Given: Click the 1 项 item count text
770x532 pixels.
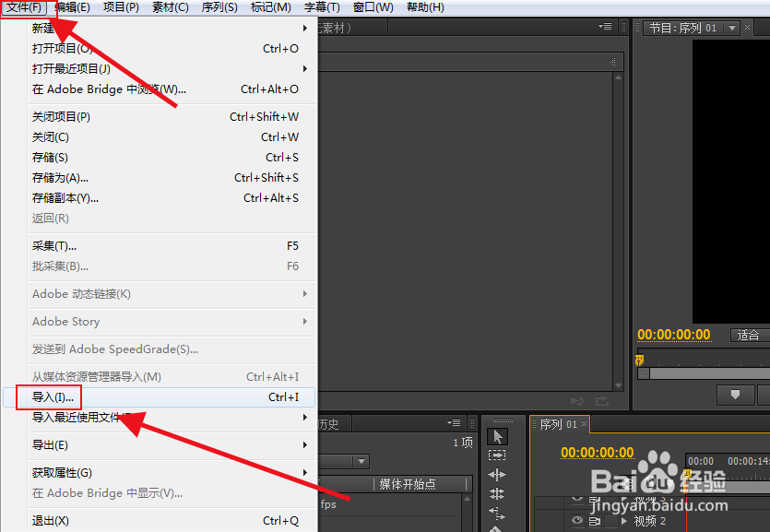Looking at the screenshot, I should [x=463, y=443].
